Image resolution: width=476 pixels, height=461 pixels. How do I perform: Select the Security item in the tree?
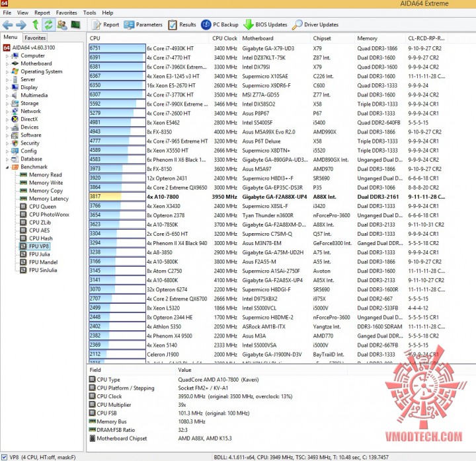[30, 143]
